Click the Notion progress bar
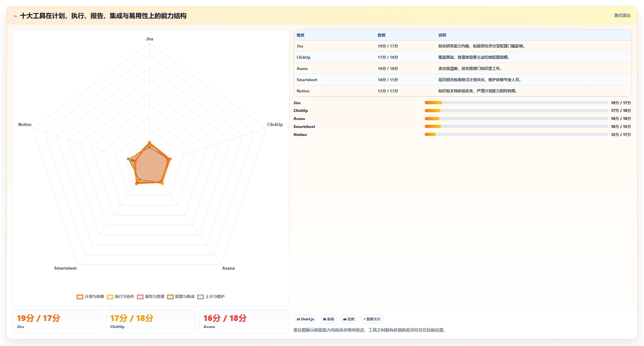Viewport: 644px width, 346px height. pos(516,134)
